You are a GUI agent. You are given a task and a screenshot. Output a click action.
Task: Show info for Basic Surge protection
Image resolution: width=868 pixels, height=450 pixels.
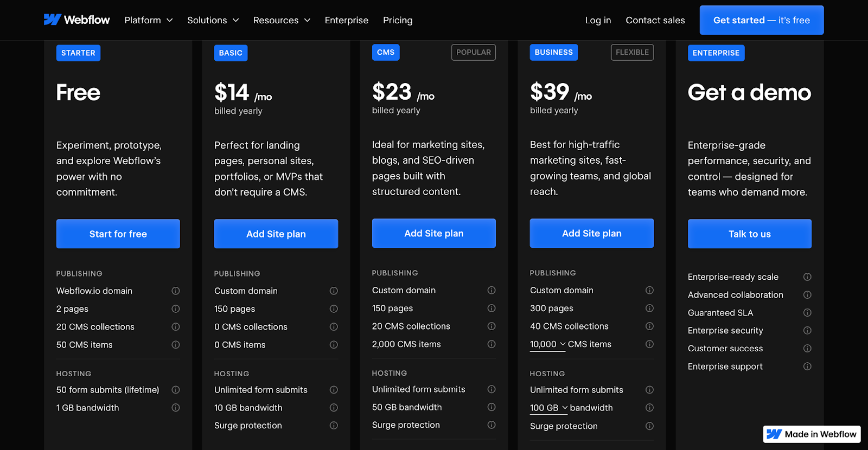coord(334,426)
